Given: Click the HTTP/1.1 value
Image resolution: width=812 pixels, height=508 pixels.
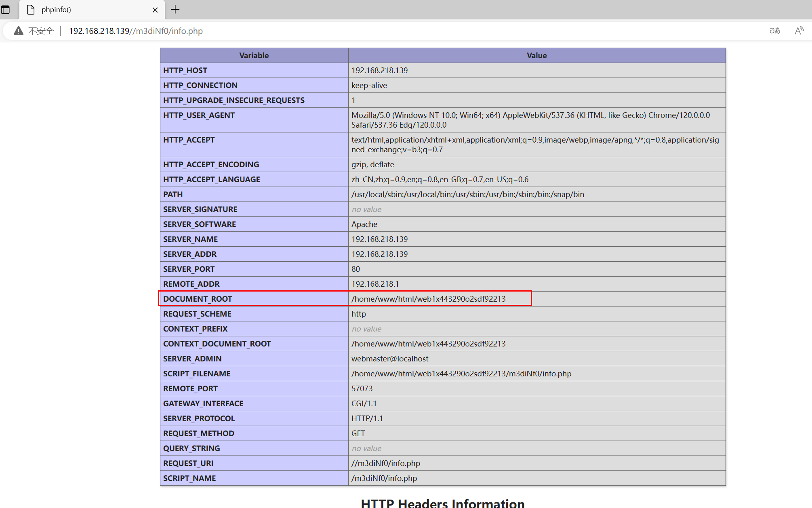Looking at the screenshot, I should (x=367, y=418).
